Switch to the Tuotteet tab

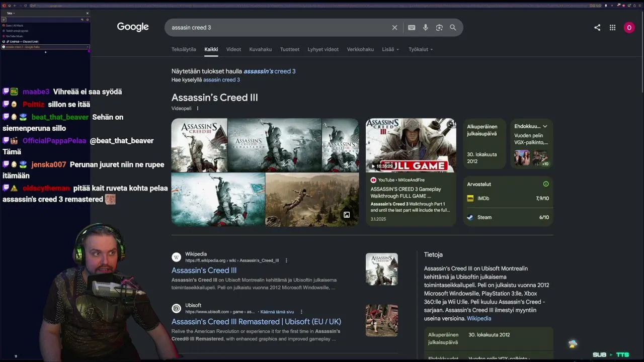tap(290, 49)
